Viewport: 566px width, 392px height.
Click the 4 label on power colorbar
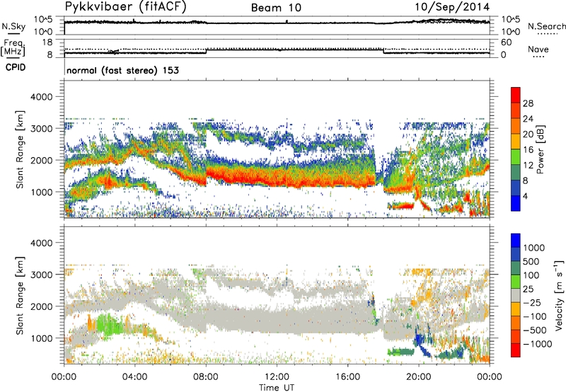point(525,197)
